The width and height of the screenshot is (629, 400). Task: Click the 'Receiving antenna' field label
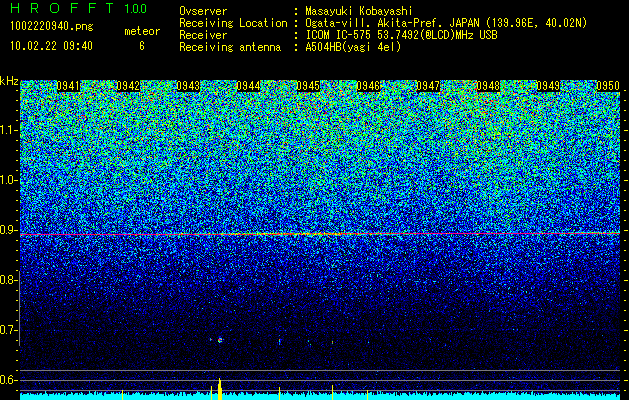point(230,47)
